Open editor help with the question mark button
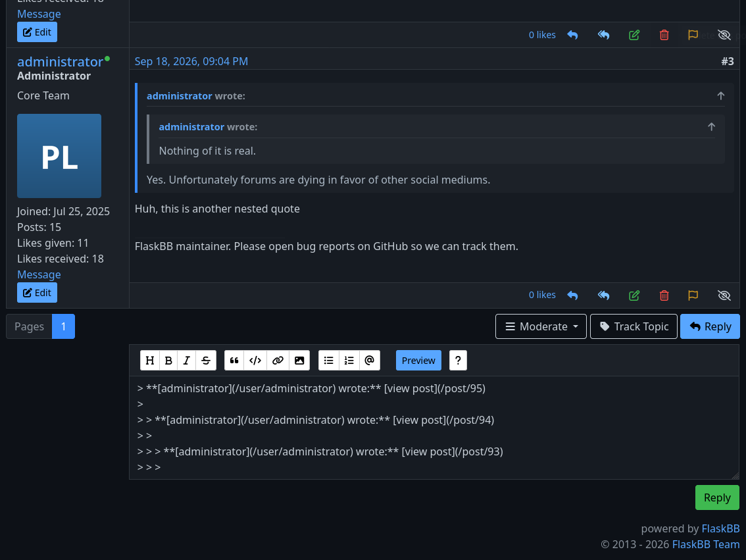Image resolution: width=746 pixels, height=560 pixels. [458, 360]
